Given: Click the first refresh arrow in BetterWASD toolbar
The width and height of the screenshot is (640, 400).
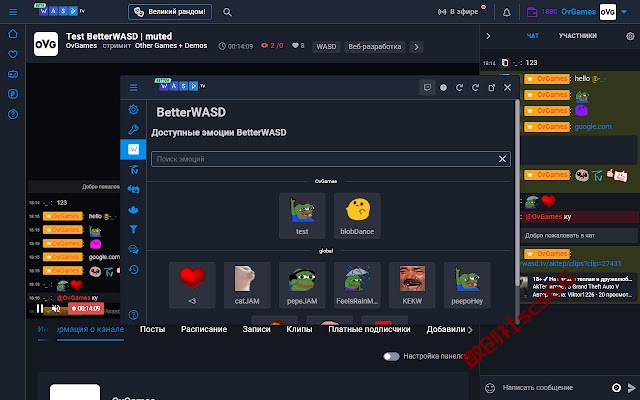Looking at the screenshot, I should point(459,87).
